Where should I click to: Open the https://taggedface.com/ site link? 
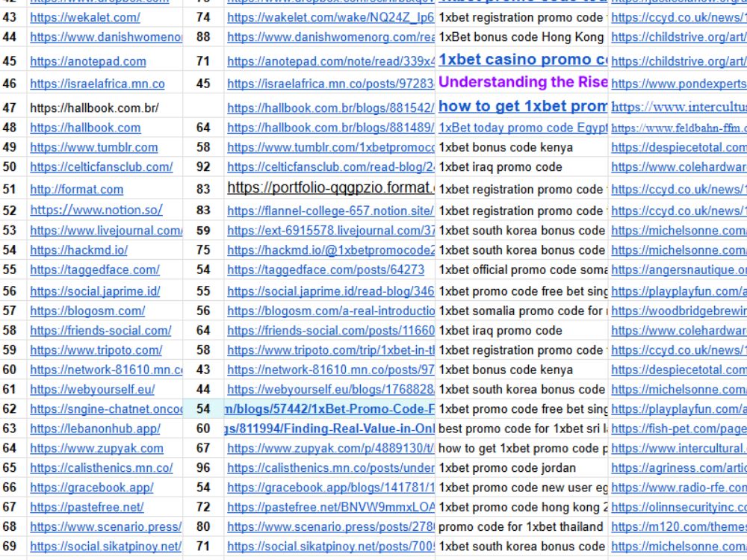95,270
